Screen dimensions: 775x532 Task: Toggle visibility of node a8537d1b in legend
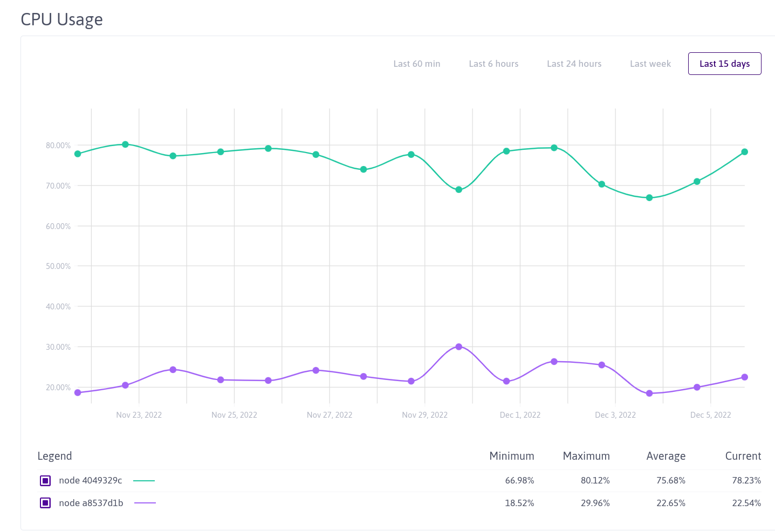coord(45,503)
